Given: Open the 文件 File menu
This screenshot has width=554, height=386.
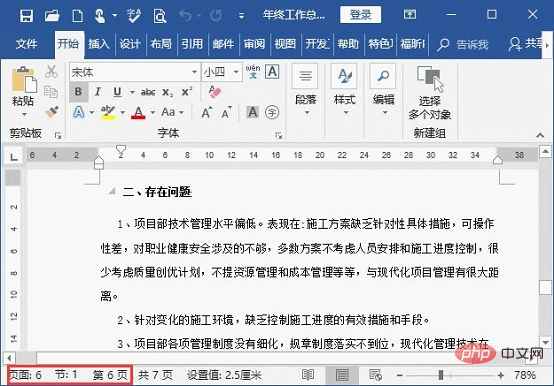Looking at the screenshot, I should pos(26,44).
